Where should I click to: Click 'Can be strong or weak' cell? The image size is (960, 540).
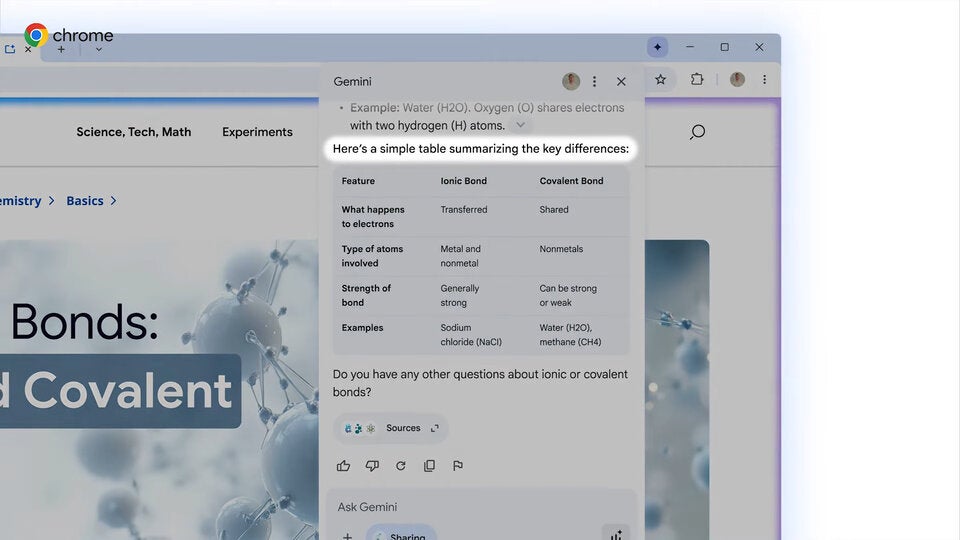tap(568, 295)
